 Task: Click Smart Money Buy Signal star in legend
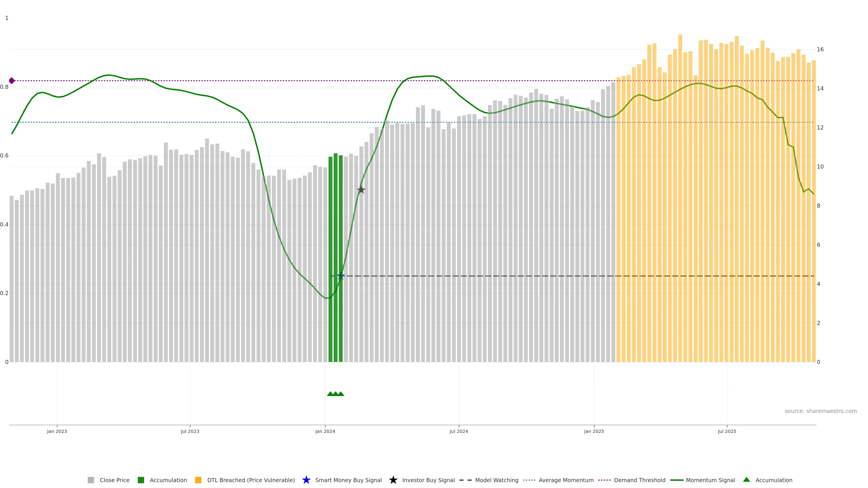[306, 480]
